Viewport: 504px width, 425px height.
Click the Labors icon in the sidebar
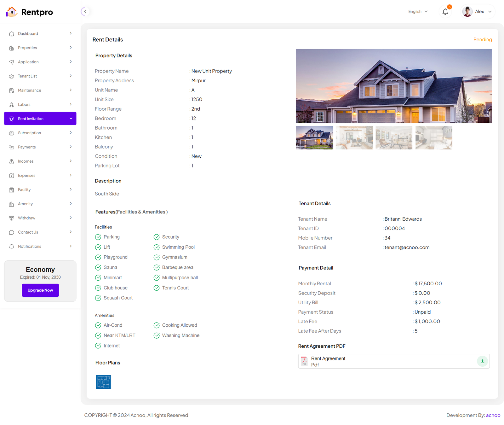[12, 105]
